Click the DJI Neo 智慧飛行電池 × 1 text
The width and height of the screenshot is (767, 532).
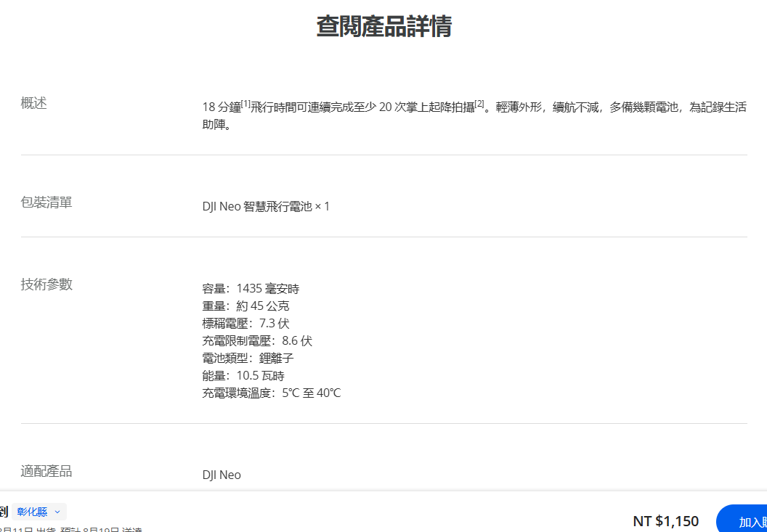(266, 207)
